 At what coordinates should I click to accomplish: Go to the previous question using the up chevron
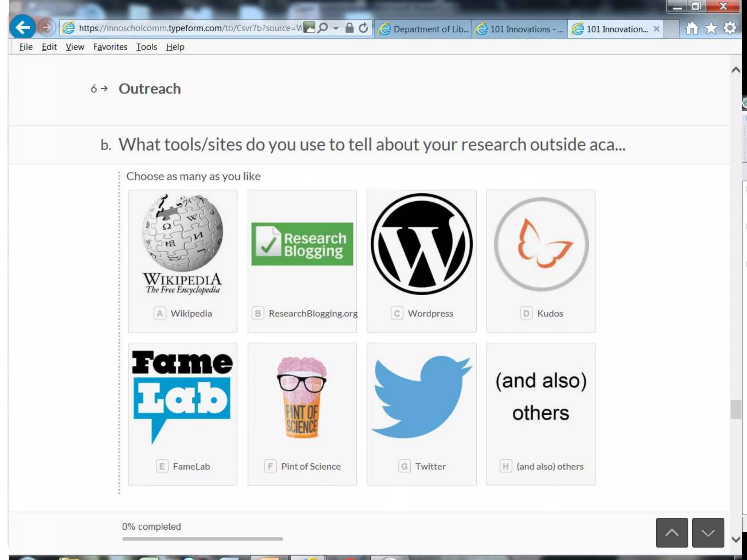[x=671, y=533]
